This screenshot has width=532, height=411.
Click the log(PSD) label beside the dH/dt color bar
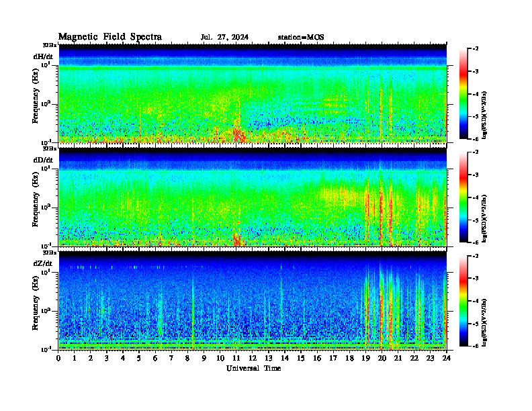pyautogui.click(x=484, y=115)
